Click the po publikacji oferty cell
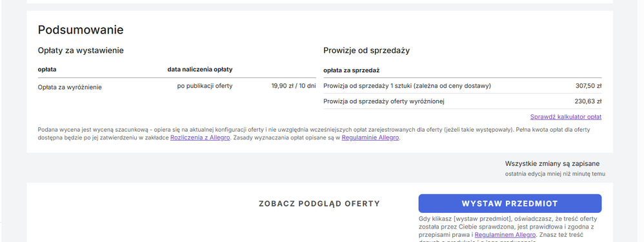Screen dimensions: 644x242 coord(205,86)
